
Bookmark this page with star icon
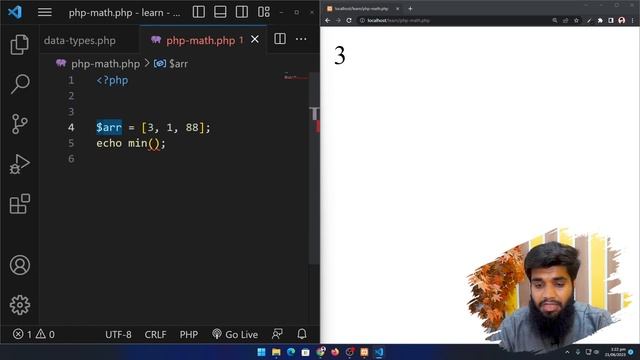coord(576,20)
